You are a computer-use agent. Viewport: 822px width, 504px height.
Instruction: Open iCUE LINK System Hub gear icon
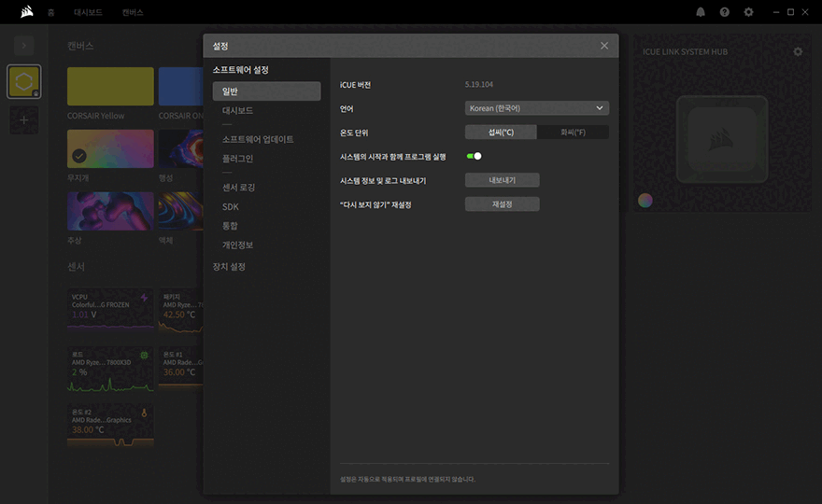(798, 51)
